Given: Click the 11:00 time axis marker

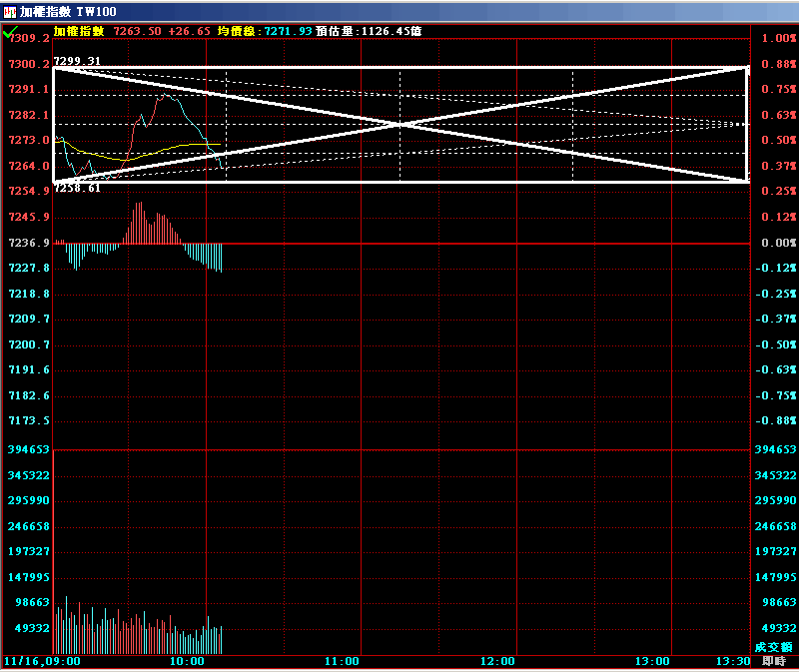Looking at the screenshot, I should coord(343,661).
